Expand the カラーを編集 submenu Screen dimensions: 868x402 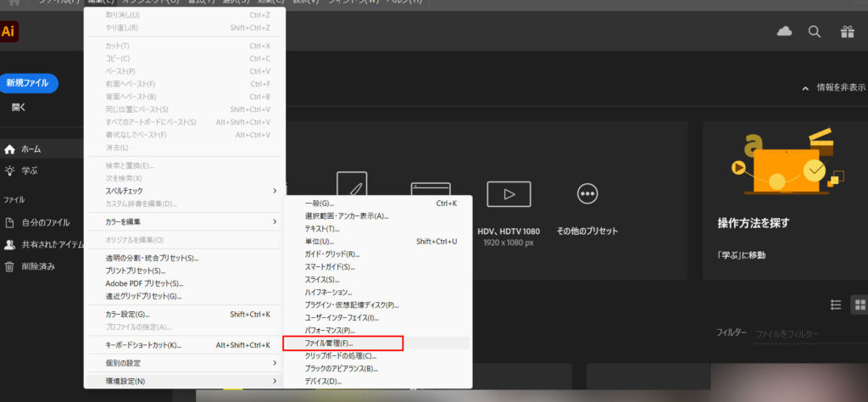[x=184, y=221]
